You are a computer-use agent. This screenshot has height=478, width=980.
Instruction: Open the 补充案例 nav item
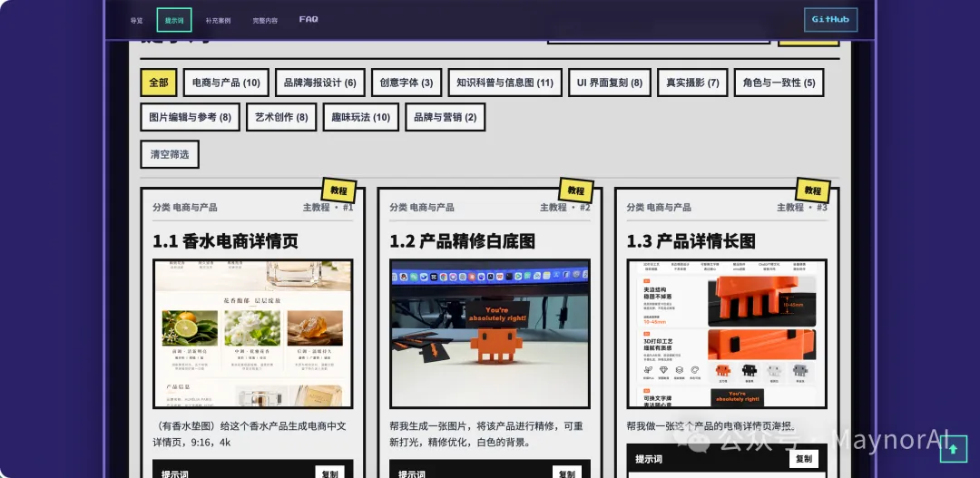click(x=218, y=20)
